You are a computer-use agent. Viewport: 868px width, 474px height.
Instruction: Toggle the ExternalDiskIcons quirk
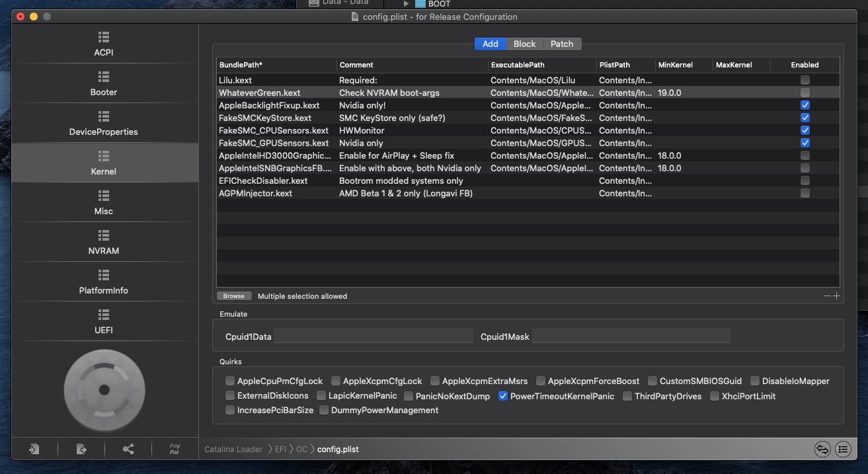pyautogui.click(x=230, y=396)
